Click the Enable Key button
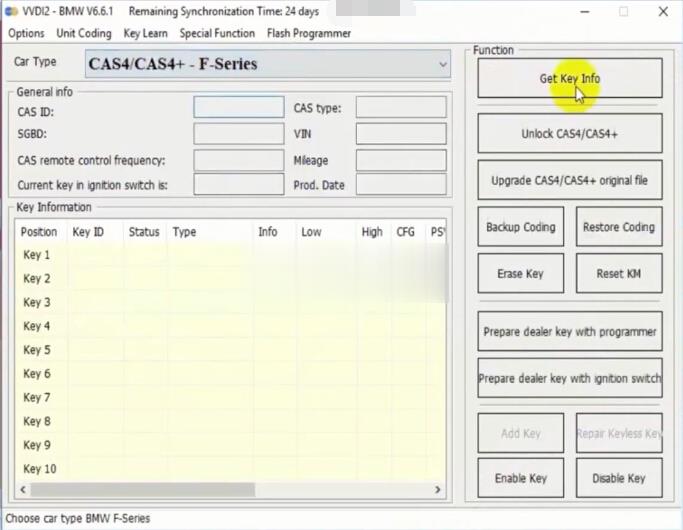This screenshot has width=683, height=530. coord(521,478)
